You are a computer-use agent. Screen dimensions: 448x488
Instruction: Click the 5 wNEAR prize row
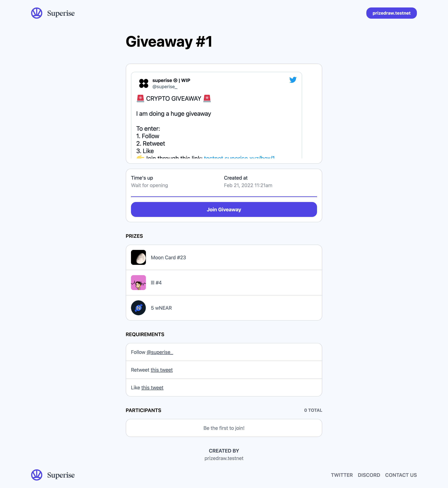[x=224, y=308]
